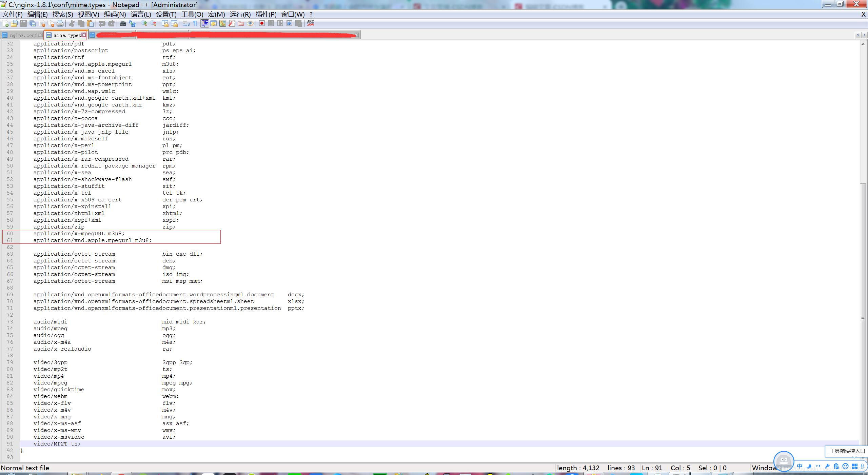Screen dimensions: 868x475
Task: Click the ABC spell check icon
Action: (x=311, y=23)
